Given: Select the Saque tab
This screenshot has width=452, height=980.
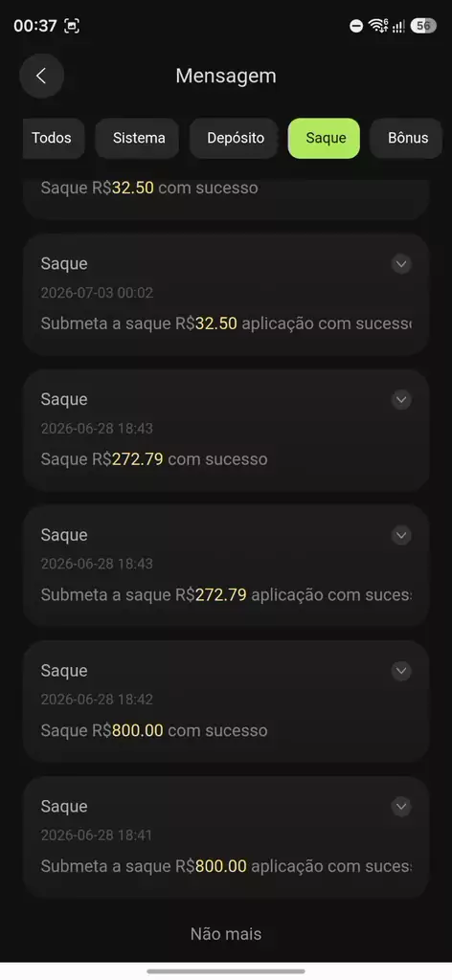Looking at the screenshot, I should (x=324, y=138).
